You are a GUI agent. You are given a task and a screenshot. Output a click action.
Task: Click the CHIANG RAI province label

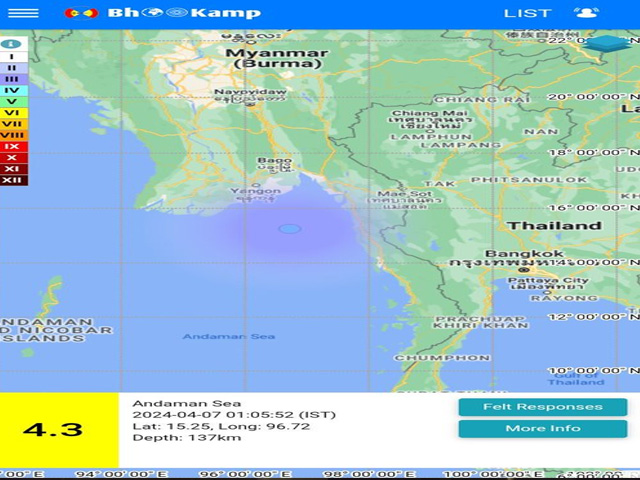[482, 100]
